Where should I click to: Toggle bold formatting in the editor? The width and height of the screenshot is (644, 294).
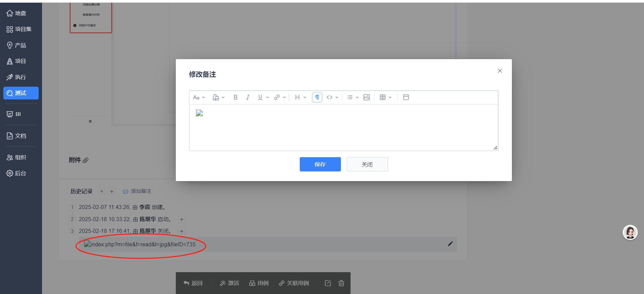235,97
